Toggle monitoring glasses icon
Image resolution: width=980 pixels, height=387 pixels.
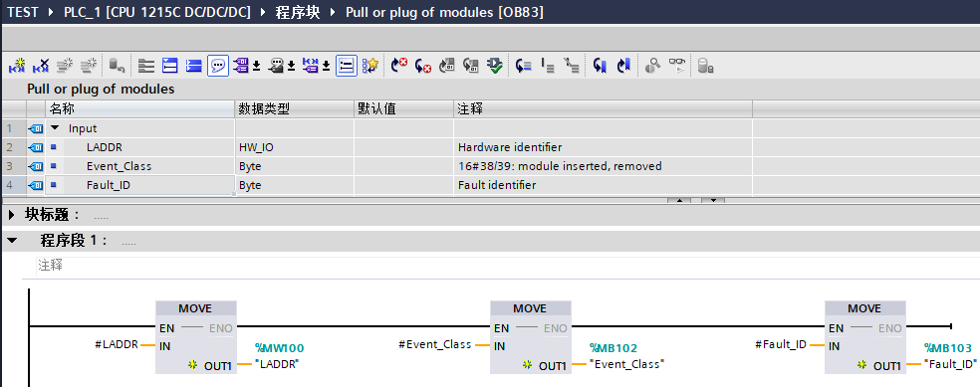(x=677, y=65)
